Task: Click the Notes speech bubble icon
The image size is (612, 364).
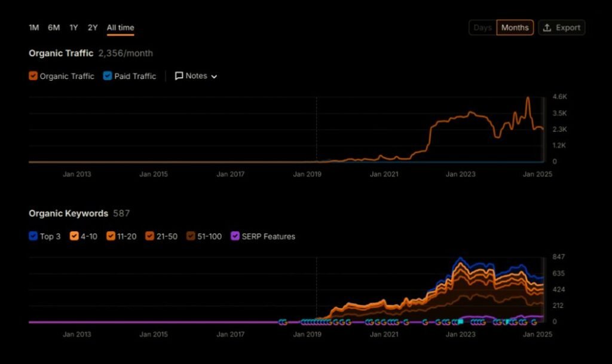Action: click(x=179, y=76)
